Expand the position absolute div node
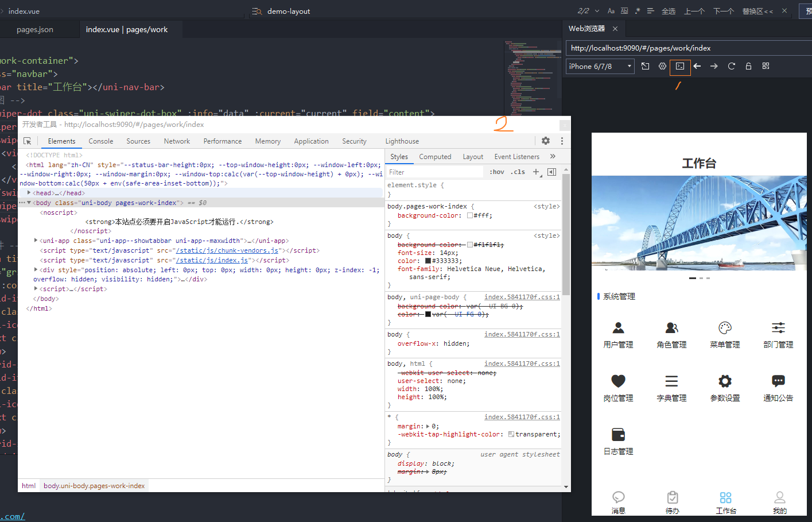 pos(36,269)
